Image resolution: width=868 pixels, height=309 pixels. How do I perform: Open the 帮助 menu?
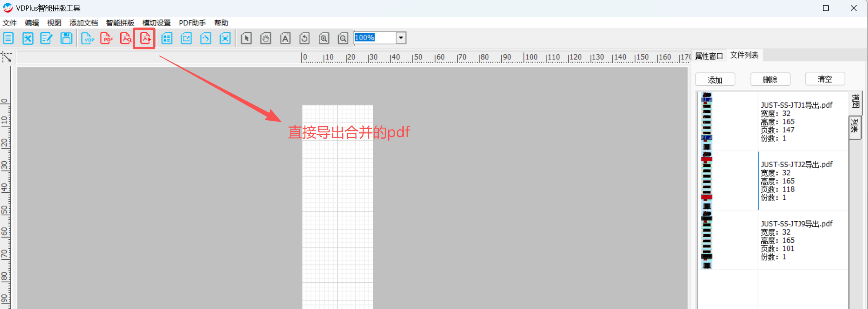point(221,23)
